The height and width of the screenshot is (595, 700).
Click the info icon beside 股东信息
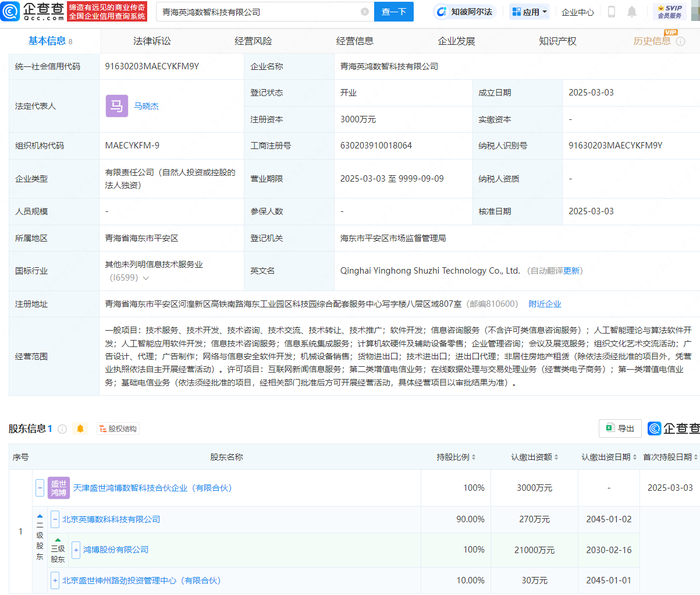(x=62, y=429)
